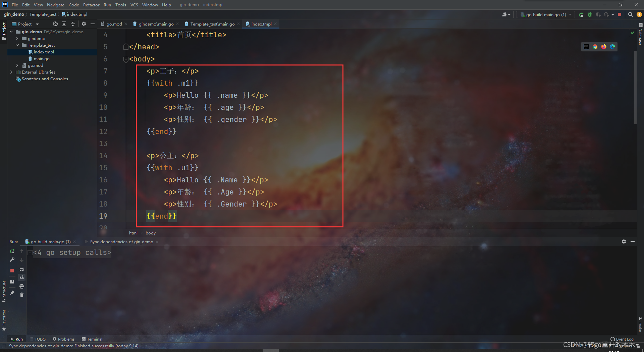This screenshot has width=644, height=352.
Task: Open the Problems tool window
Action: click(63, 339)
